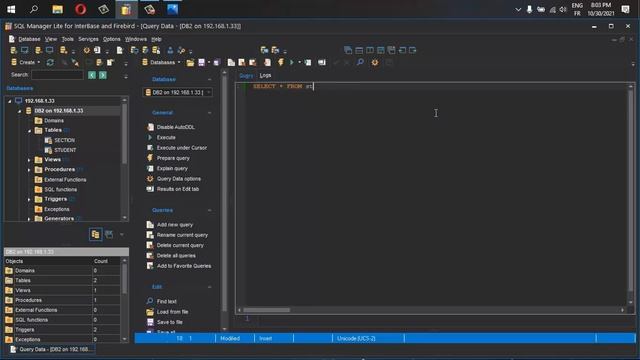
Task: Open the Database menu
Action: [29, 39]
